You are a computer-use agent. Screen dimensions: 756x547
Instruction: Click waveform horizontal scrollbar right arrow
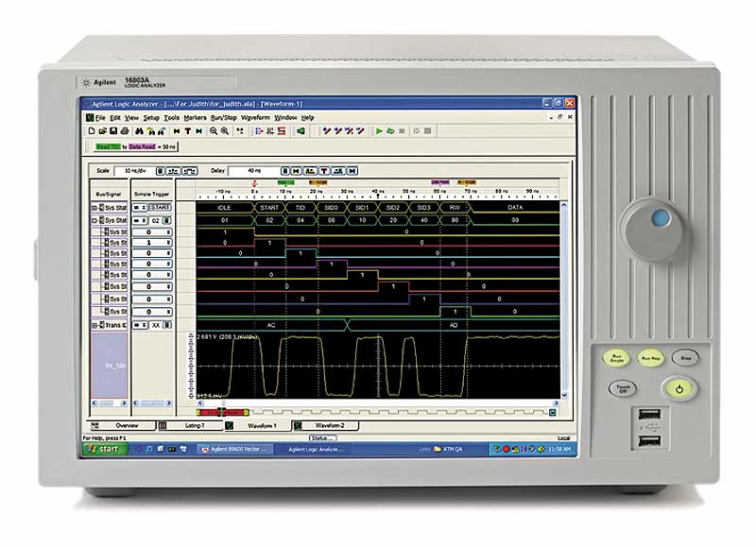[x=556, y=402]
